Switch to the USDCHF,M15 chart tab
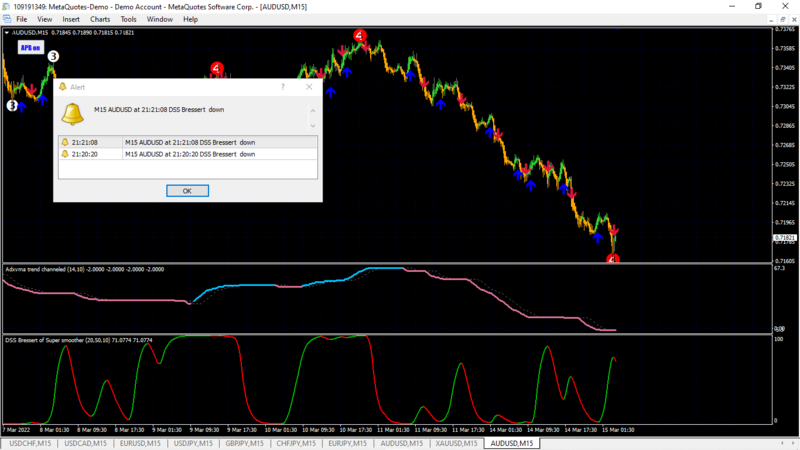The width and height of the screenshot is (800, 450). pyautogui.click(x=30, y=443)
